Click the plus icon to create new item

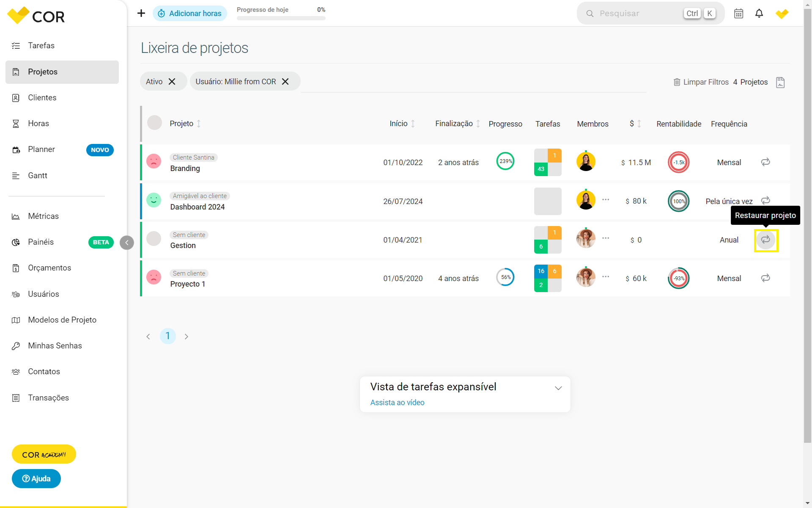[141, 13]
